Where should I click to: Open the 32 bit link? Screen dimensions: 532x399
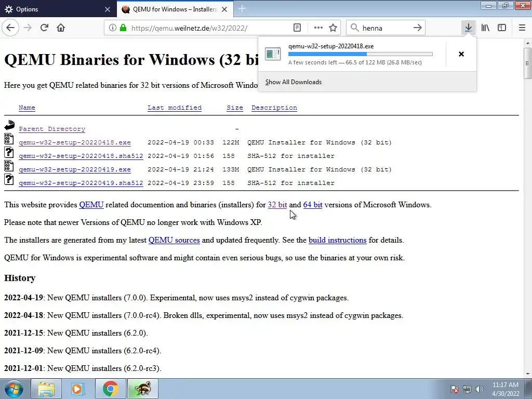[x=277, y=205]
